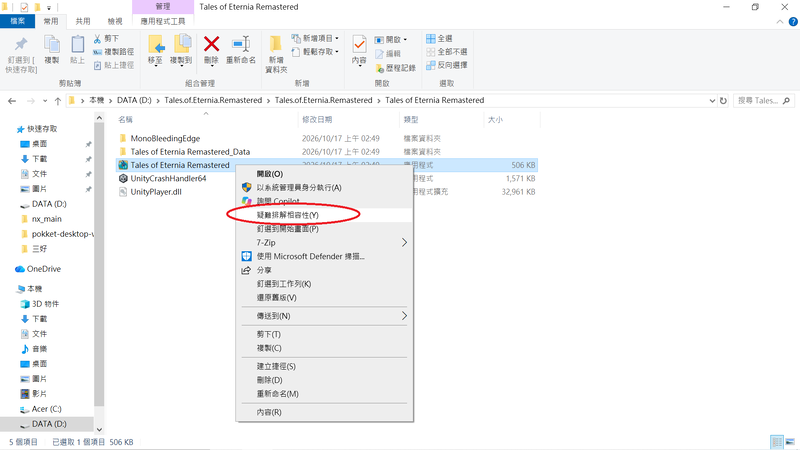The image size is (800, 450).
Task: Choose Properties (R) in context menu
Action: pos(324,412)
